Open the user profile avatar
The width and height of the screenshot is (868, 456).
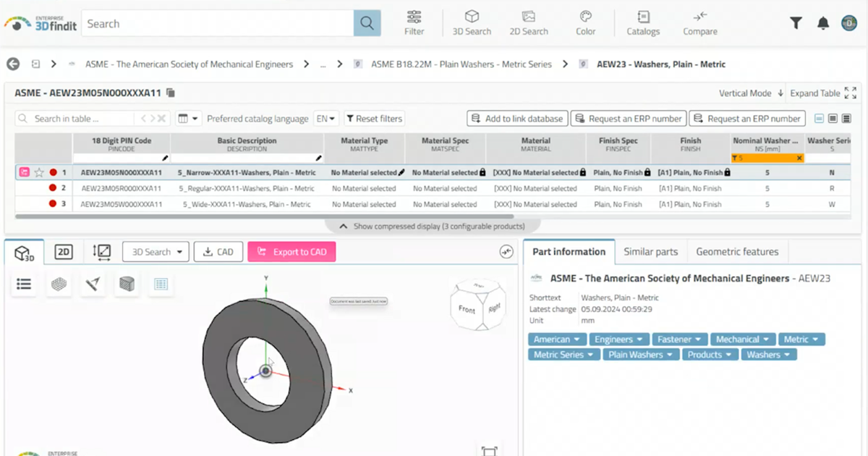point(848,23)
